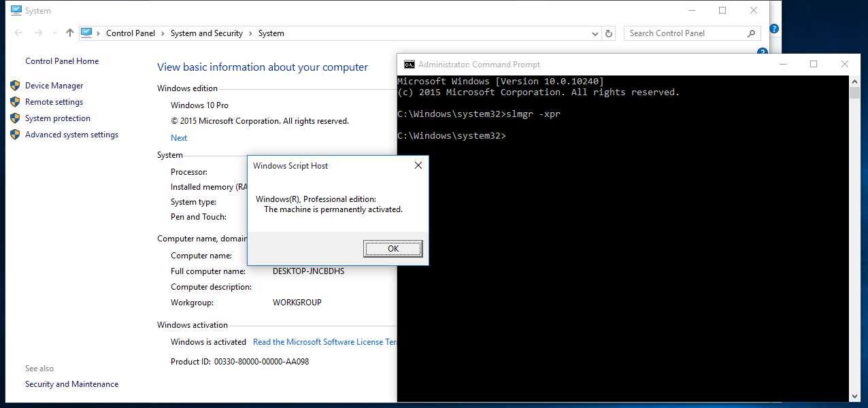Image resolution: width=868 pixels, height=408 pixels.
Task: Click Command Prompt scrollbar up arrow
Action: tap(855, 81)
